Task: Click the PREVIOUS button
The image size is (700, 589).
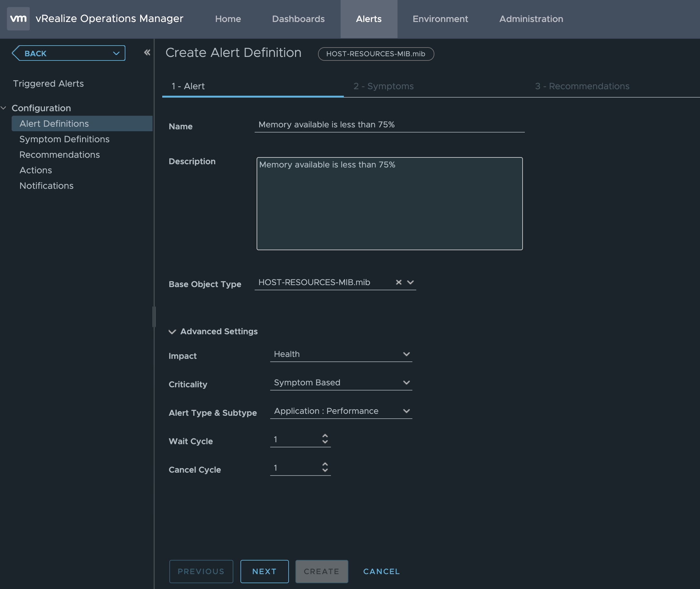Action: point(201,571)
